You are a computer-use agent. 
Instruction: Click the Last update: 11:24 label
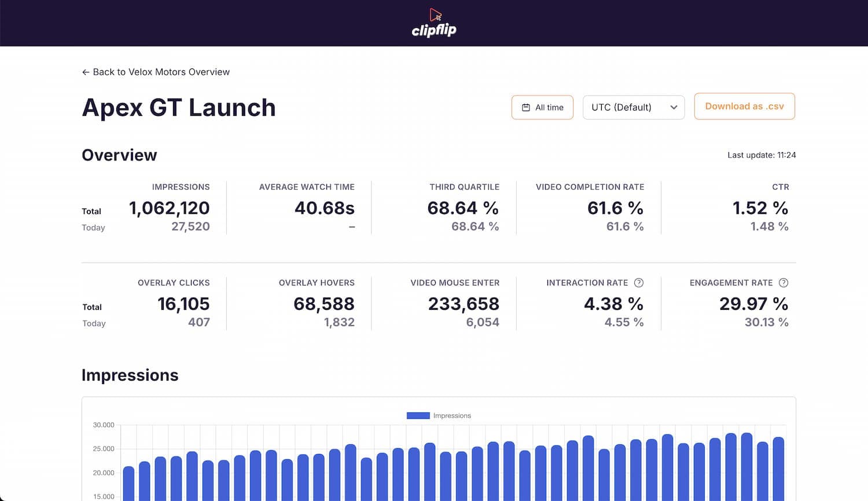[762, 155]
